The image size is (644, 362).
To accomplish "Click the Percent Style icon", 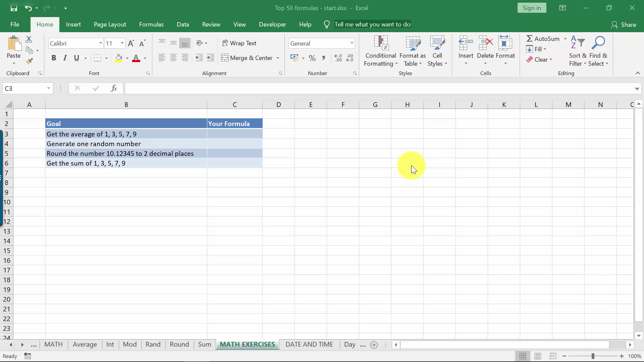I will [312, 58].
